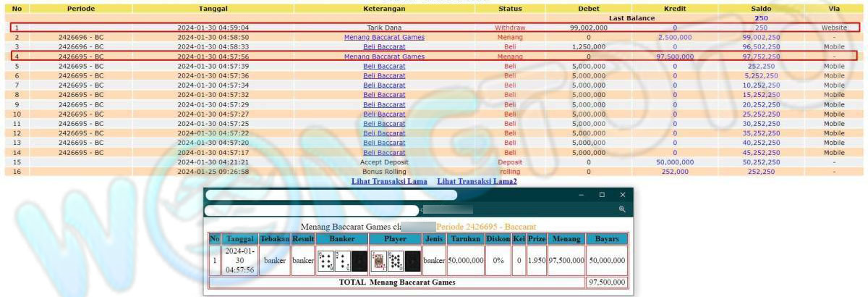Open Beli Baccarat link at 04:57:17
Screen dimensions: 868x297
384,153
